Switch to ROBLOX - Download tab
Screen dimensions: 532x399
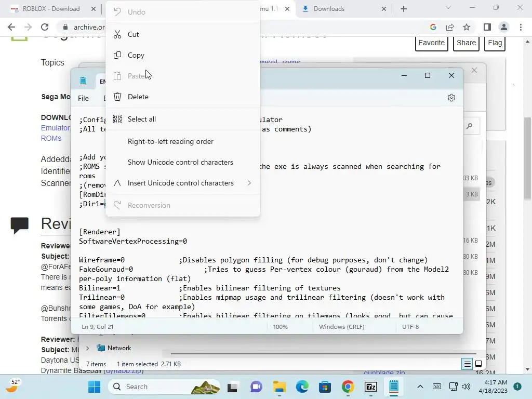tap(51, 9)
